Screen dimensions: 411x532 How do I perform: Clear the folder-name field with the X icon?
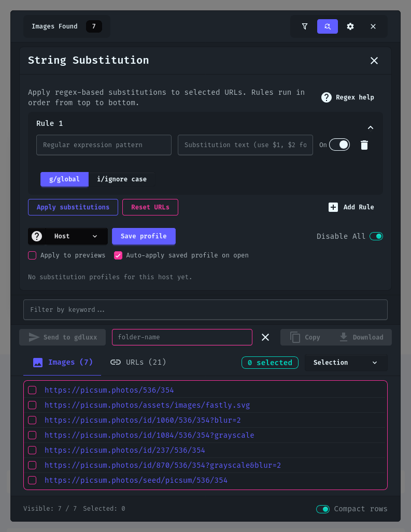[x=265, y=337]
